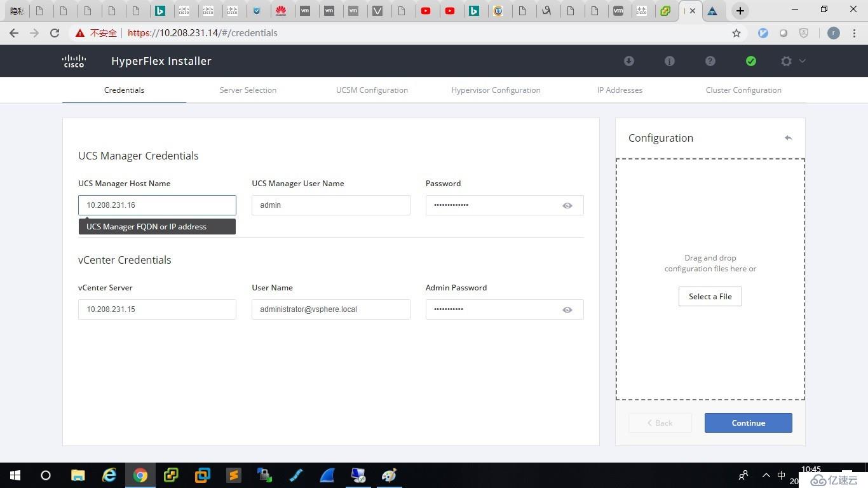The width and height of the screenshot is (868, 488).
Task: Click the configuration file drop zone text
Action: [x=710, y=263]
